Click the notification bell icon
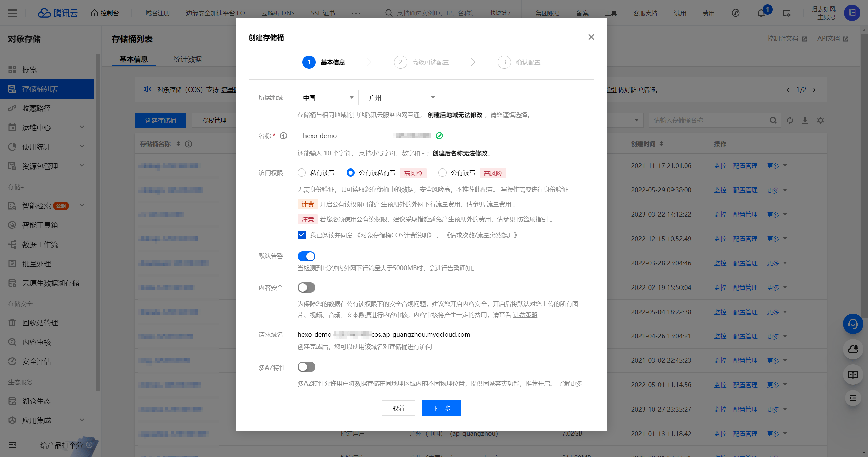The height and width of the screenshot is (457, 868). pyautogui.click(x=761, y=13)
